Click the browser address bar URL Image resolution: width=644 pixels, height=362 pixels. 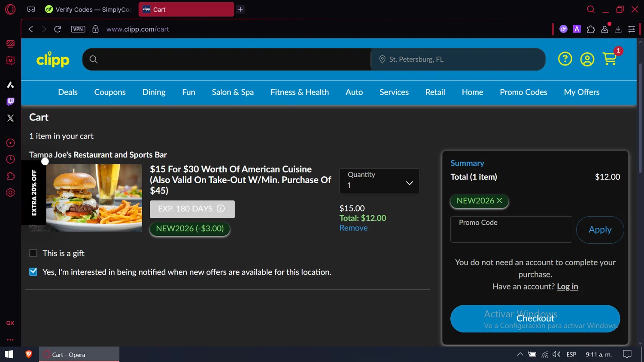click(x=137, y=29)
